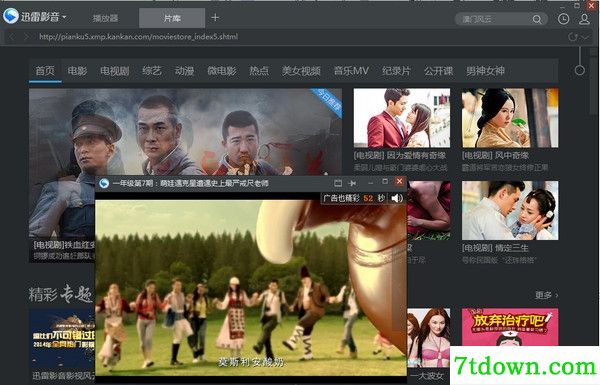Open playback history clock icon
This screenshot has height=385, width=600.
click(563, 19)
